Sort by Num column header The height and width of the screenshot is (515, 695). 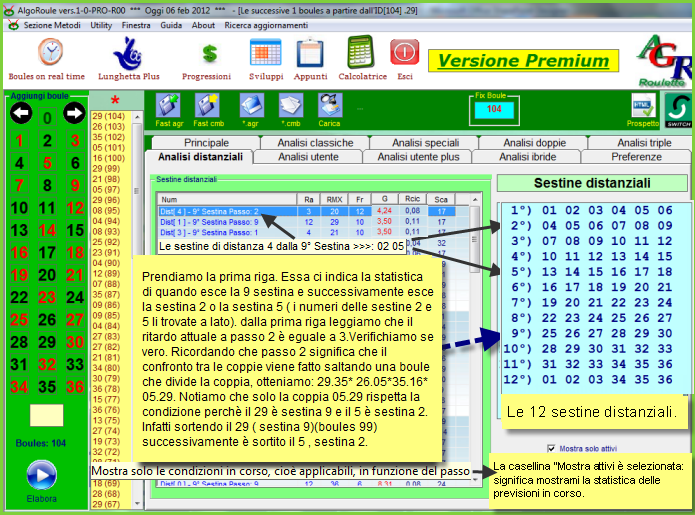click(x=228, y=199)
